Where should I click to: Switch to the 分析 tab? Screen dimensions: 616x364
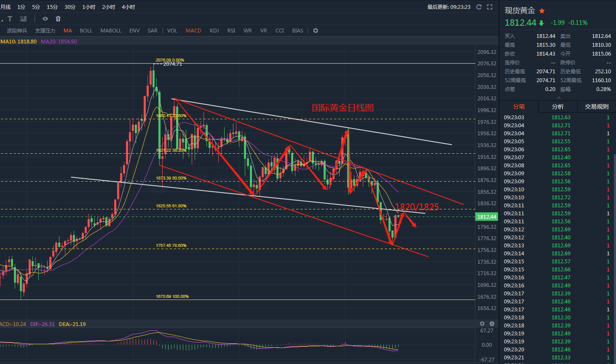[x=557, y=107]
